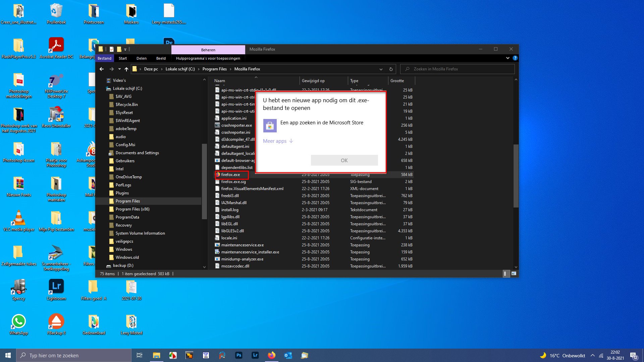Open Nieuwe Fonts archive icon

18,186
